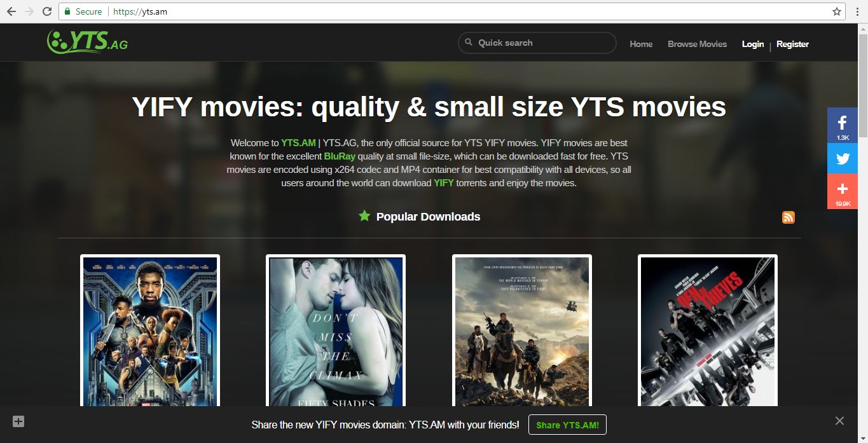The image size is (868, 443).
Task: Open the Den of Thieves movie poster
Action: pos(708,331)
